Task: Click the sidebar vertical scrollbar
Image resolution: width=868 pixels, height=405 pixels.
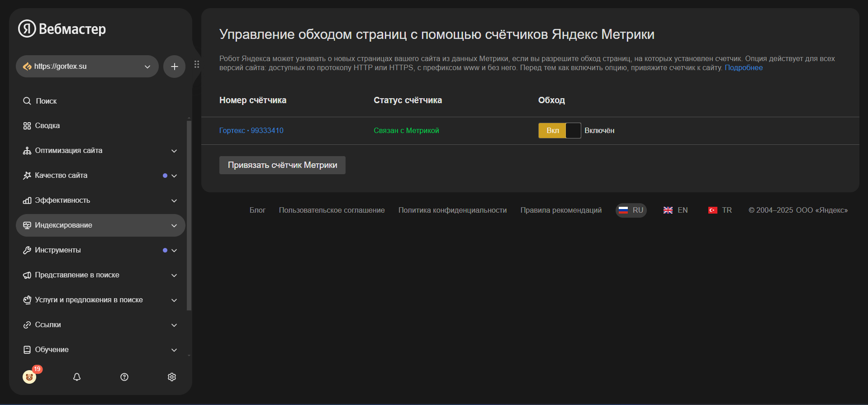Action: pos(189,215)
